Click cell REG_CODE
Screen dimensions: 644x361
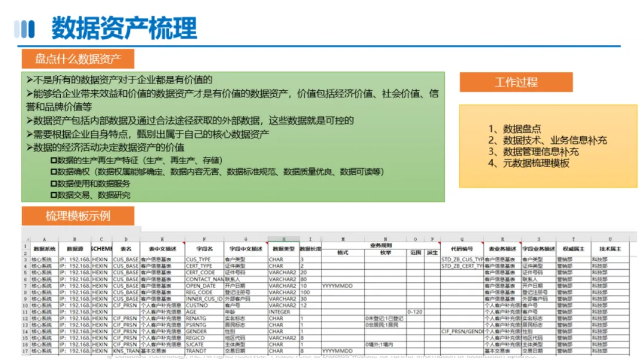204,292
